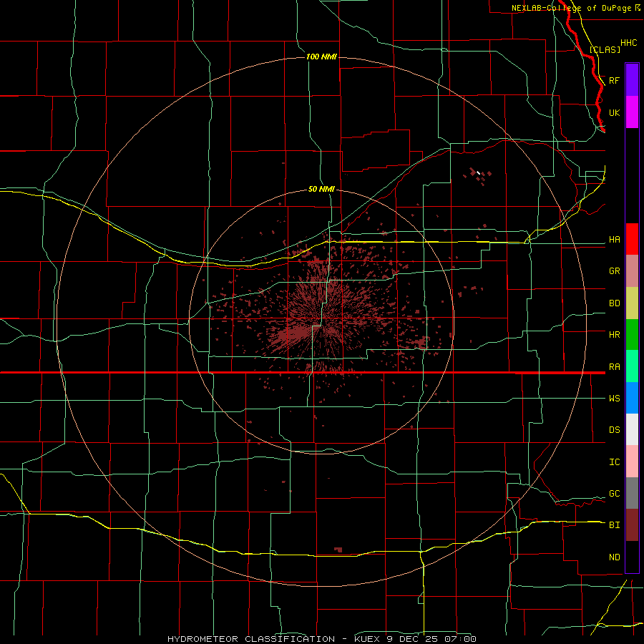
Task: Click the WS legend label
Action: 614,399
